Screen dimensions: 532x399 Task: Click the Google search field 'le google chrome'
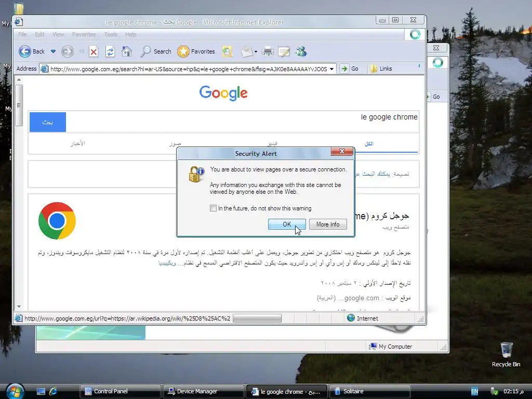point(242,122)
